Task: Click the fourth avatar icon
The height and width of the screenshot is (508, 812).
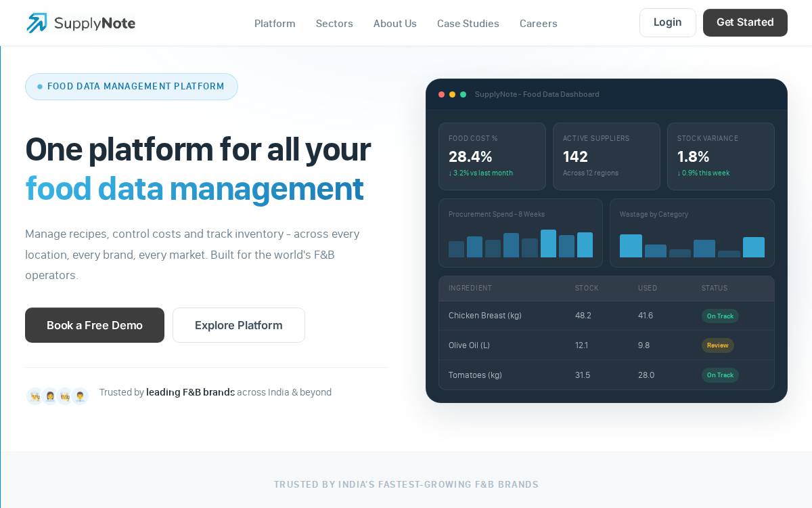Action: (80, 396)
